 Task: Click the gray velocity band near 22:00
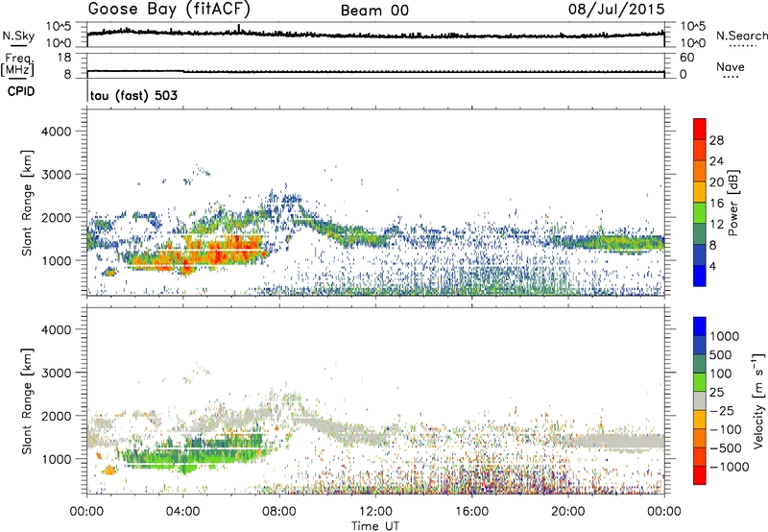tap(614, 442)
